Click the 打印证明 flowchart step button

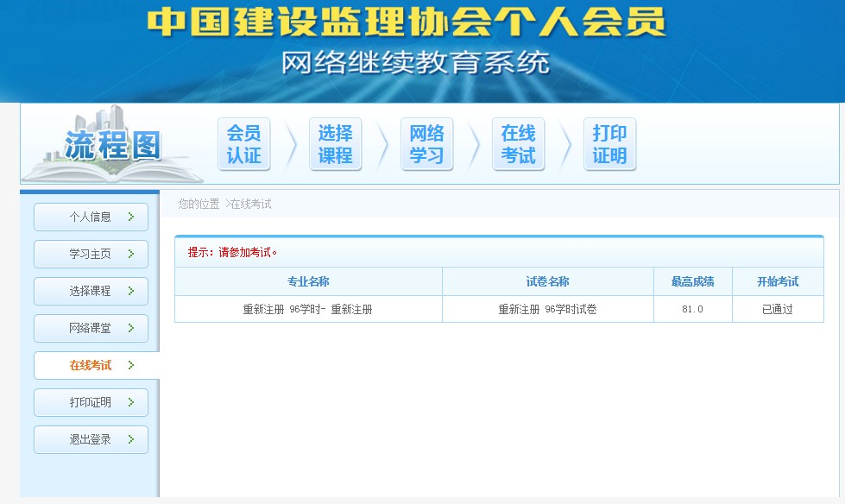pyautogui.click(x=609, y=144)
